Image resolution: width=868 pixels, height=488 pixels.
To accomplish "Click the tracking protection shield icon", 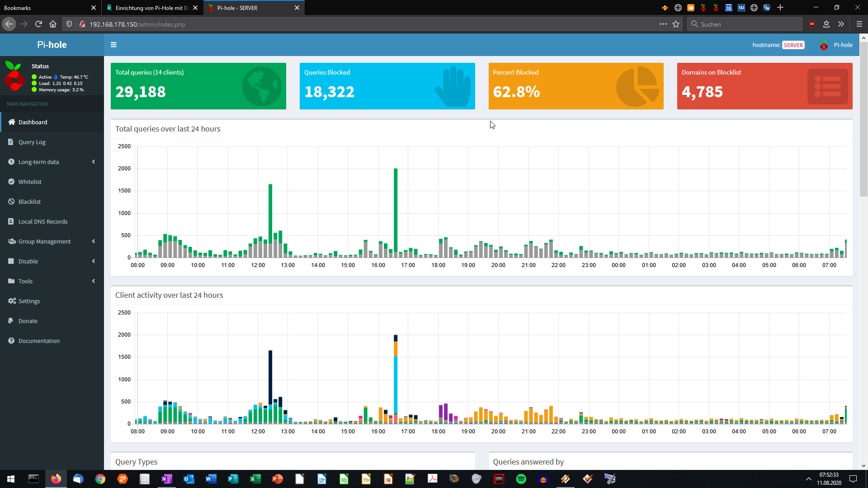I will tap(69, 24).
